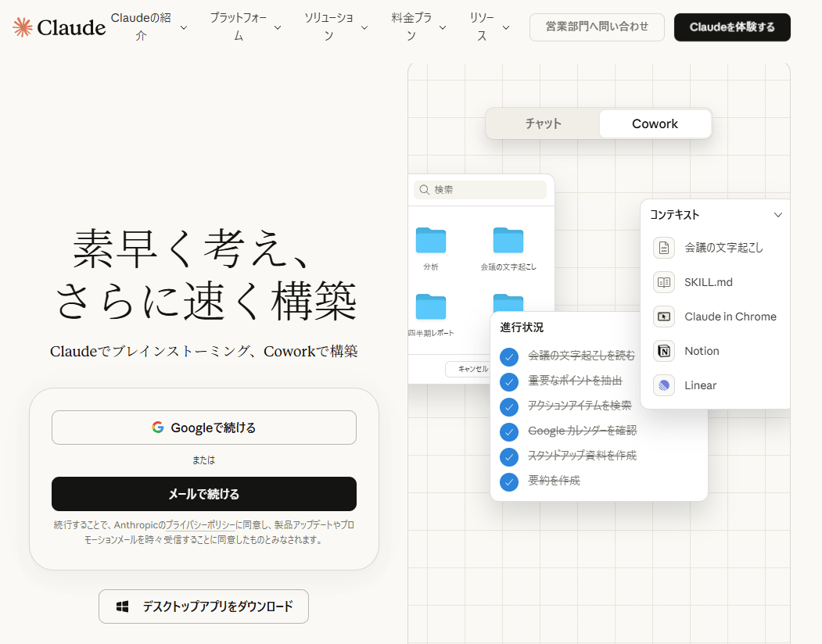822x644 pixels.
Task: Toggle the Googleカレンダーを確認 checkmark
Action: point(509,432)
